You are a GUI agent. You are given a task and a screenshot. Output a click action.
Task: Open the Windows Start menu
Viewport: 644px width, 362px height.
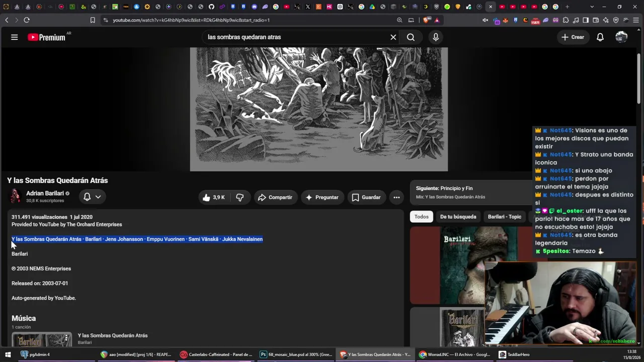tap(8, 354)
